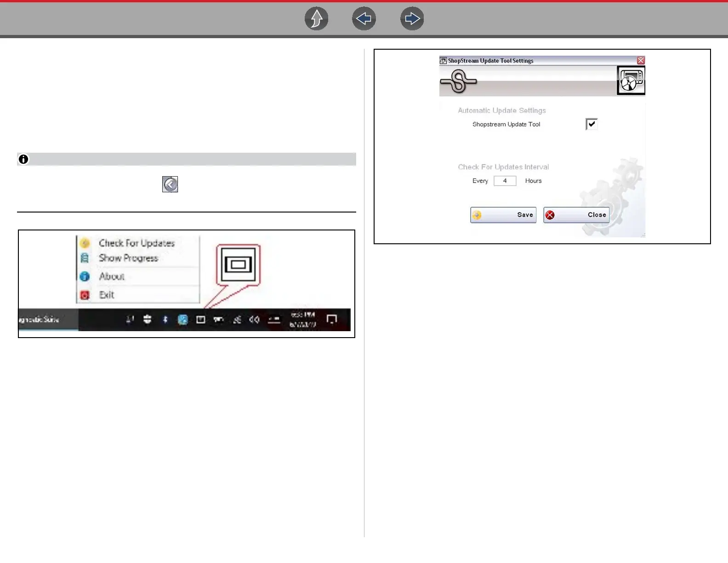The width and height of the screenshot is (728, 563).
Task: Click the disc update icon in settings header
Action: (631, 80)
